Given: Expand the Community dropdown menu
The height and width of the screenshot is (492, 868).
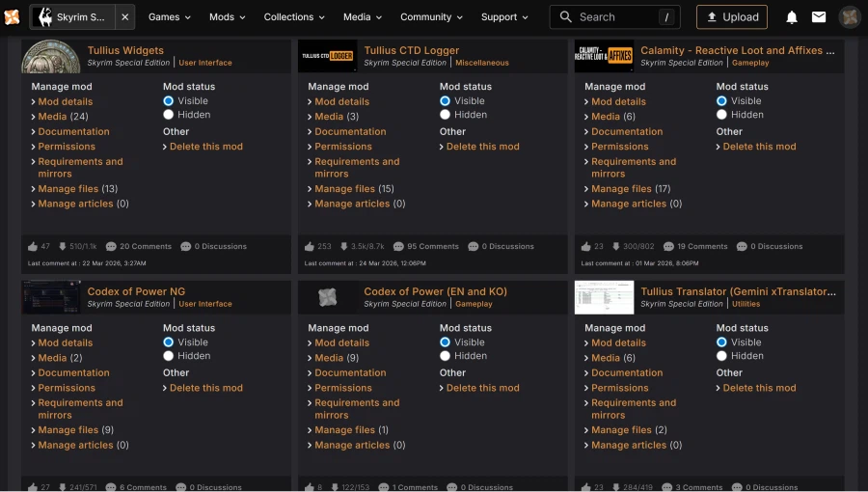Looking at the screenshot, I should tap(431, 16).
